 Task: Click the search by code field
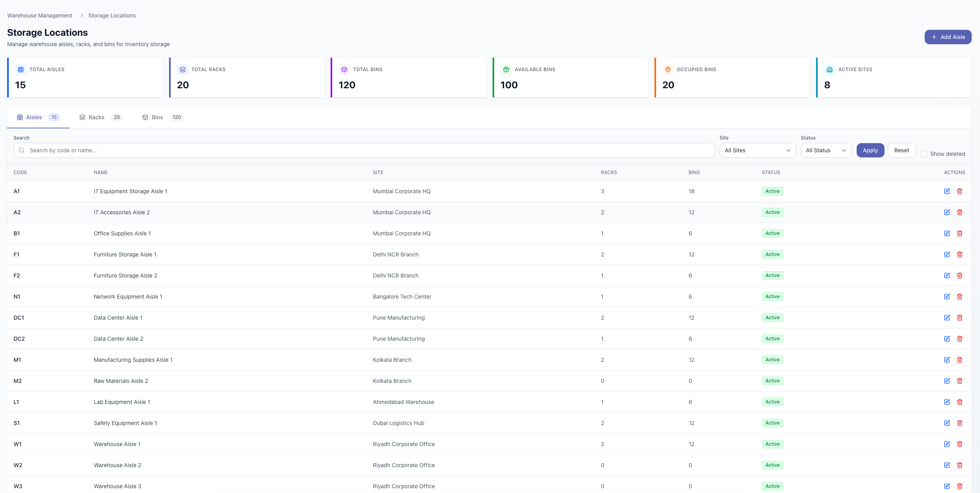pos(364,150)
